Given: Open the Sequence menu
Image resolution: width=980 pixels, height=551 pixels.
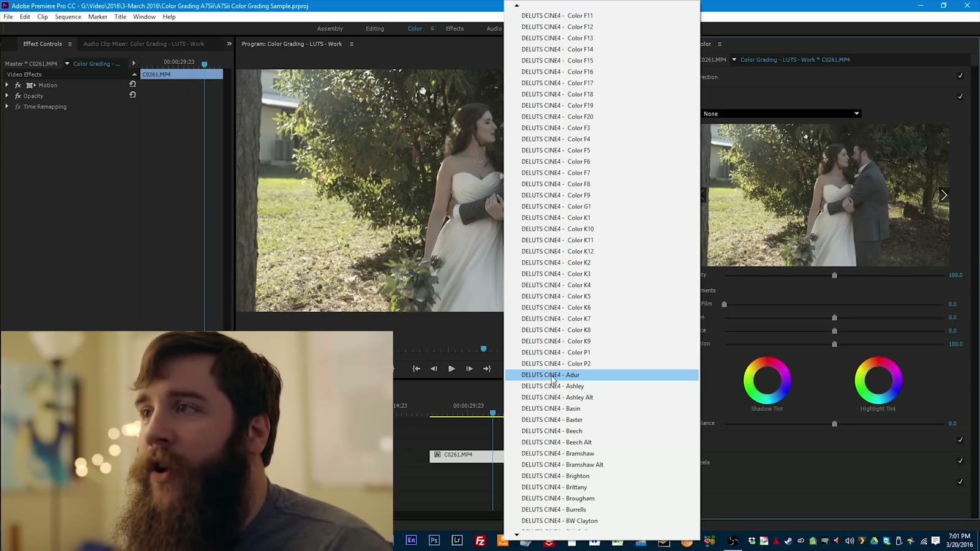Looking at the screenshot, I should pos(68,17).
